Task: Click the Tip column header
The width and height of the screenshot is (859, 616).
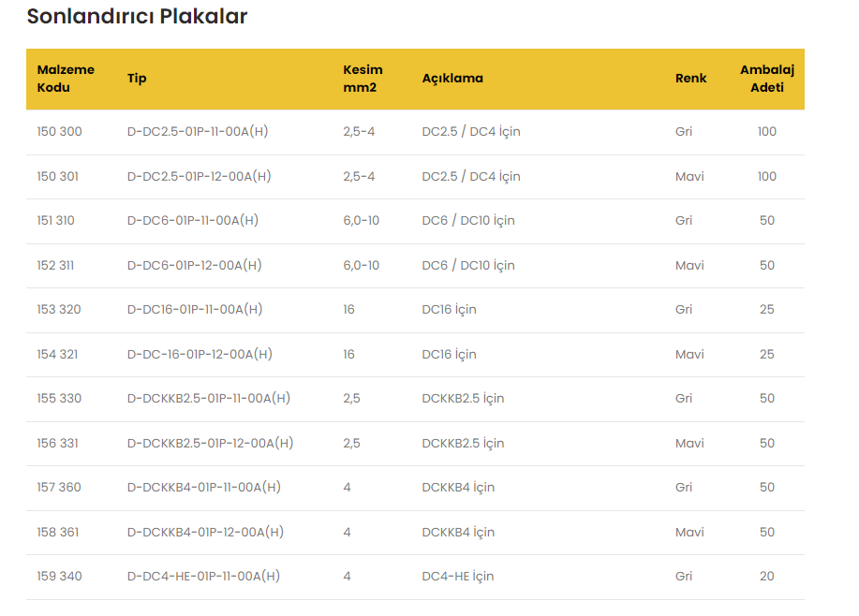Action: (137, 79)
